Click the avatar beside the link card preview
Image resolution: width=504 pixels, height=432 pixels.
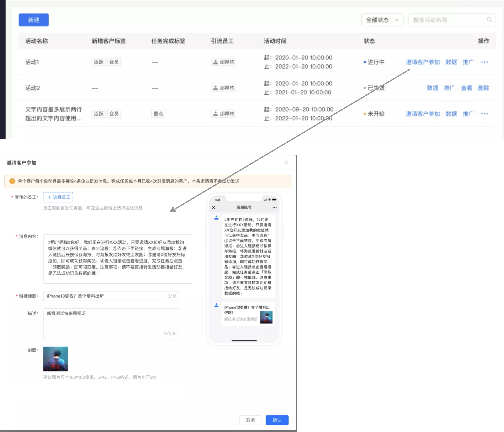pos(216,305)
